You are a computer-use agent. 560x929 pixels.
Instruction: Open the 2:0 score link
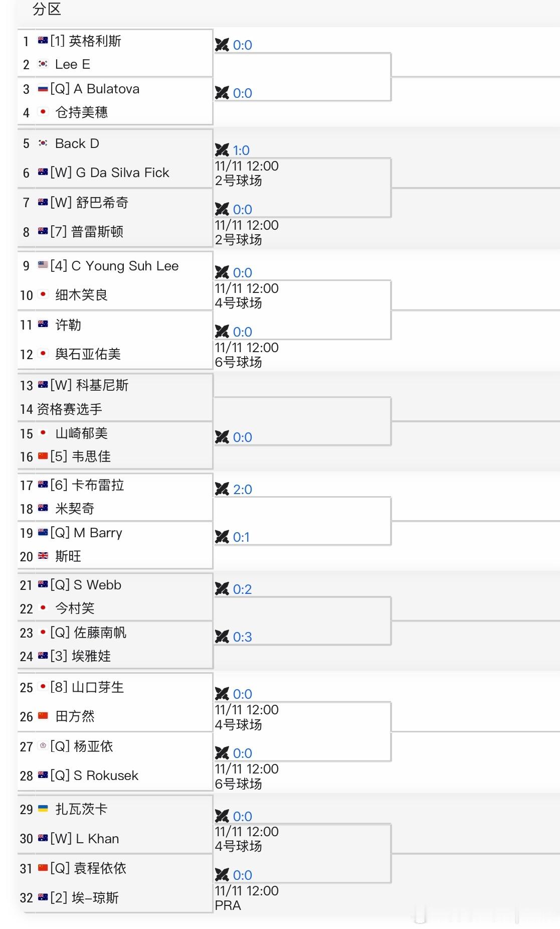[243, 490]
